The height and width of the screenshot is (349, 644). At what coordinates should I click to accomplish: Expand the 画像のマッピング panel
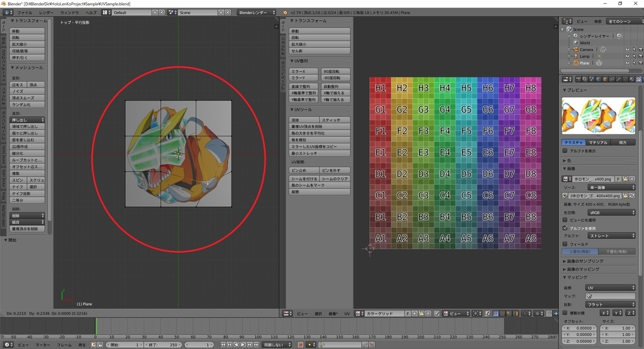pos(582,269)
